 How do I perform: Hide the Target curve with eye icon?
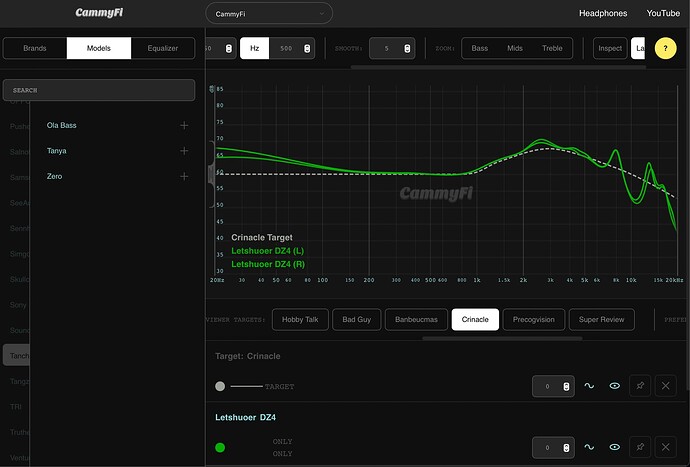click(x=614, y=386)
